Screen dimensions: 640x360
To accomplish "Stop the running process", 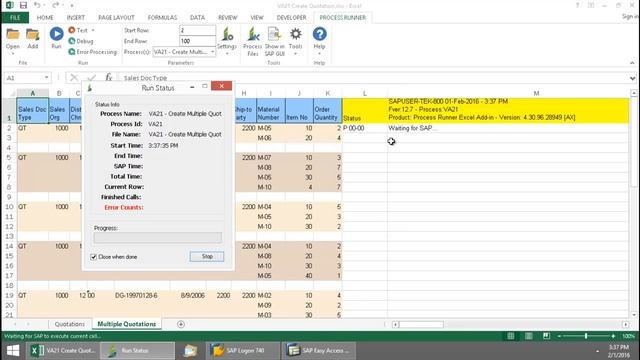I will (207, 256).
